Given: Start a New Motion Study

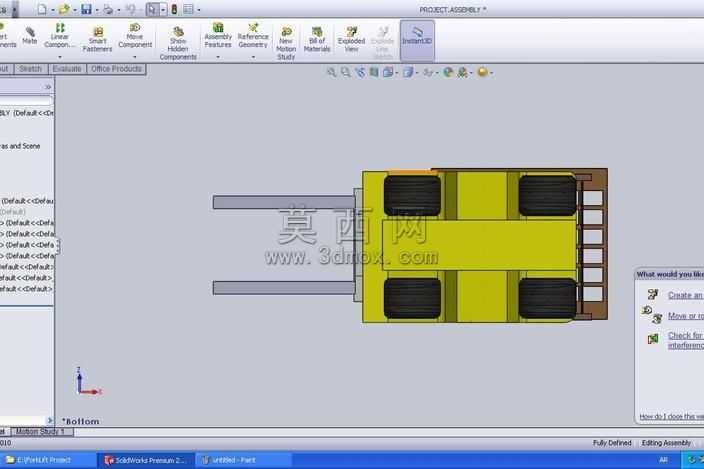Looking at the screenshot, I should [286, 43].
